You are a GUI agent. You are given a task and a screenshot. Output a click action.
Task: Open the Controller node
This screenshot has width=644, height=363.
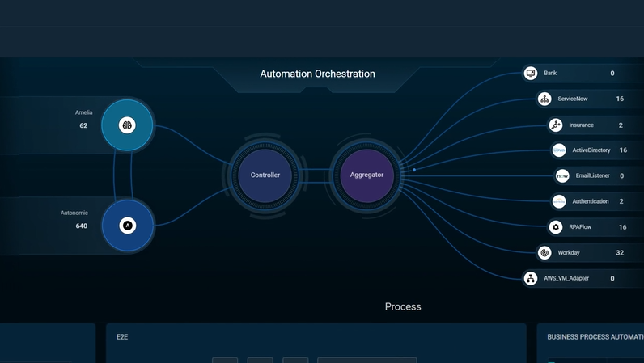click(x=265, y=175)
